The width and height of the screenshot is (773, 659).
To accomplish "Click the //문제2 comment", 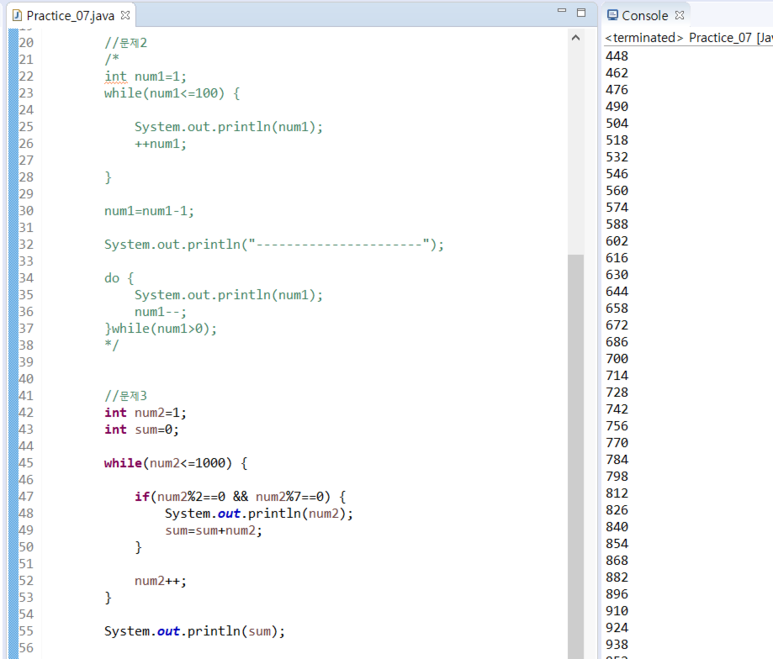I will (x=125, y=43).
